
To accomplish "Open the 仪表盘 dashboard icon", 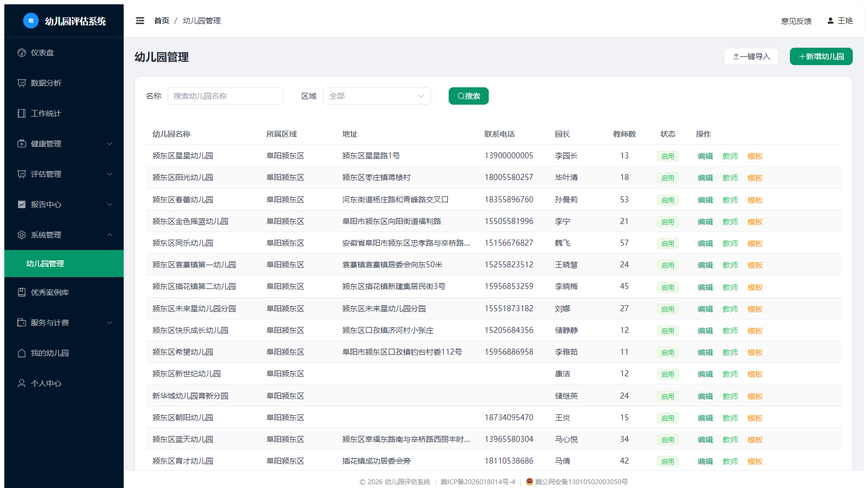I will 22,53.
